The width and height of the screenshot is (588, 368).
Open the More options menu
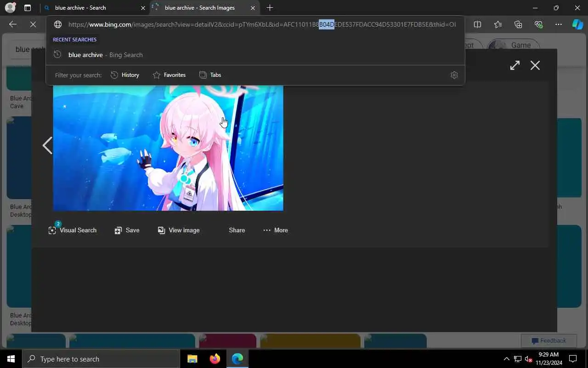[275, 230]
